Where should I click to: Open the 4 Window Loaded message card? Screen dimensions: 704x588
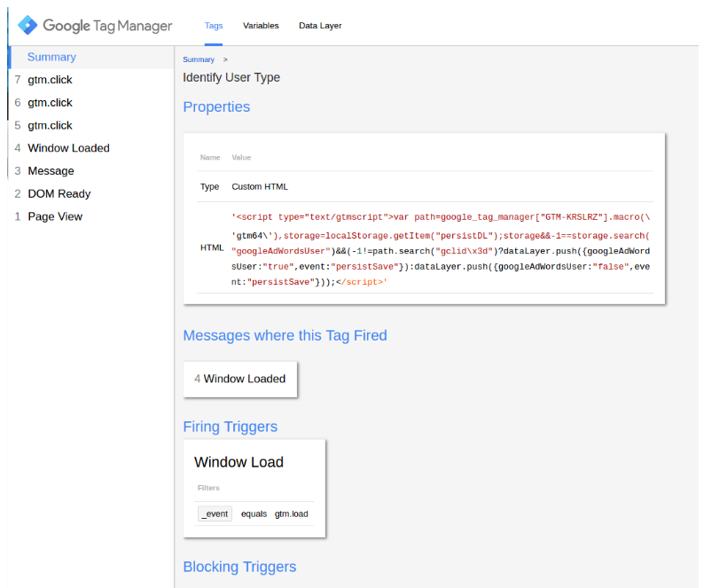tap(240, 379)
